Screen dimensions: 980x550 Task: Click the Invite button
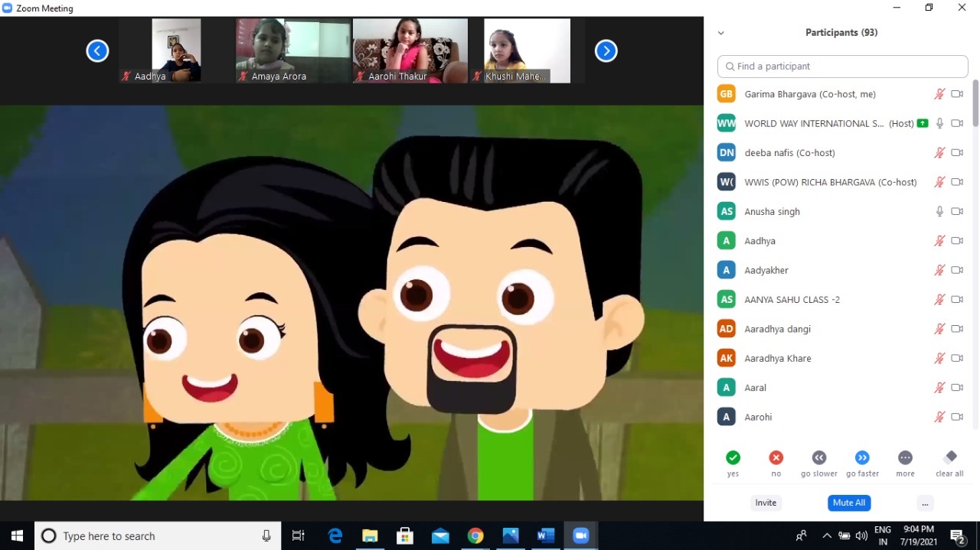pyautogui.click(x=766, y=503)
